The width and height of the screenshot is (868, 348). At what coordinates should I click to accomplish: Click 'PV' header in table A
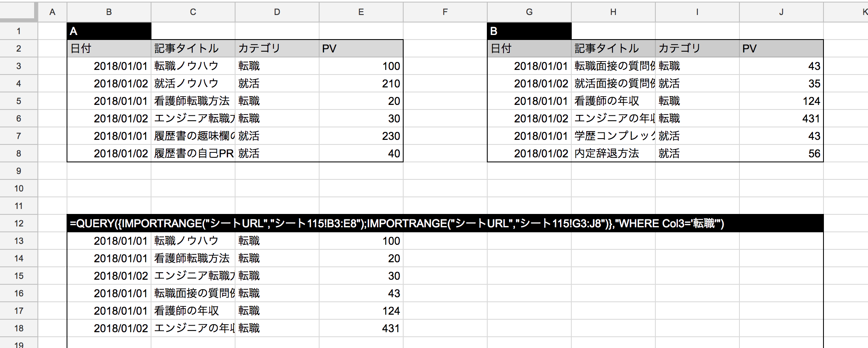361,49
